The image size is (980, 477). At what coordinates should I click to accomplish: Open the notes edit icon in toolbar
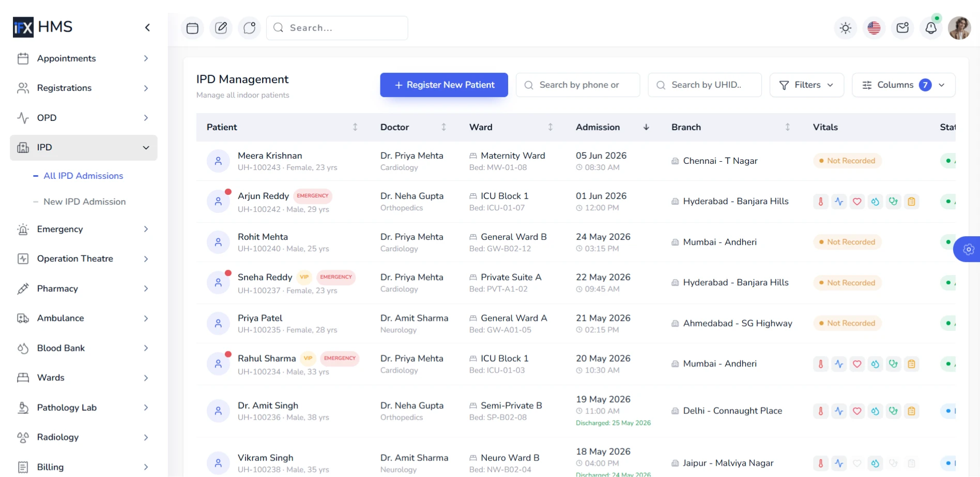click(x=221, y=28)
